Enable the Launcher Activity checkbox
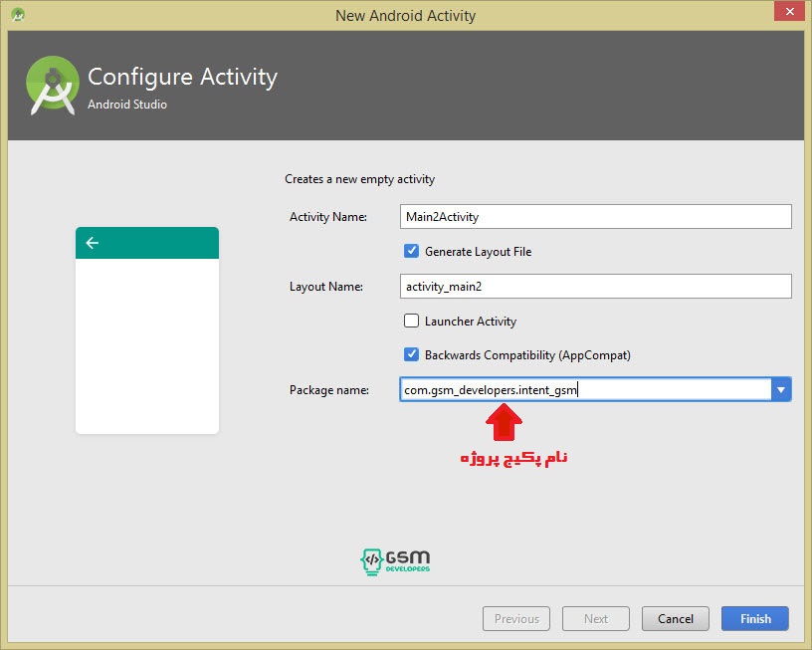This screenshot has height=650, width=812. pos(411,321)
